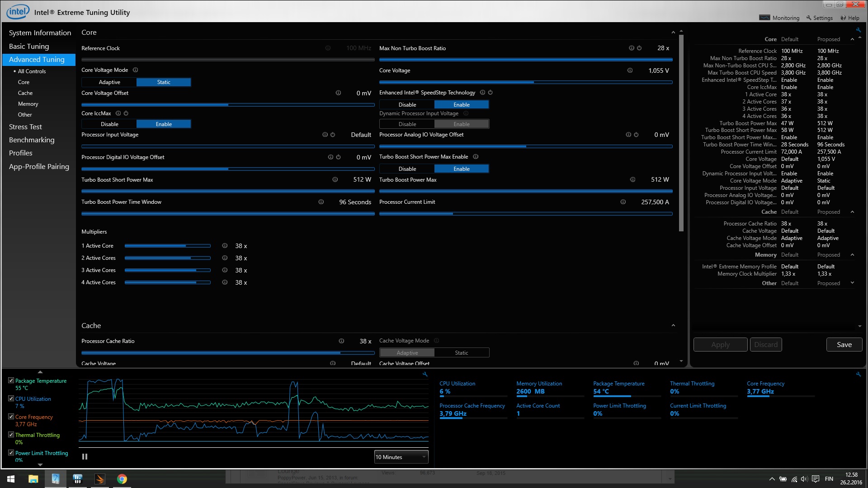Image resolution: width=868 pixels, height=488 pixels.
Task: Click the Processor Current Limit slider
Action: [526, 214]
